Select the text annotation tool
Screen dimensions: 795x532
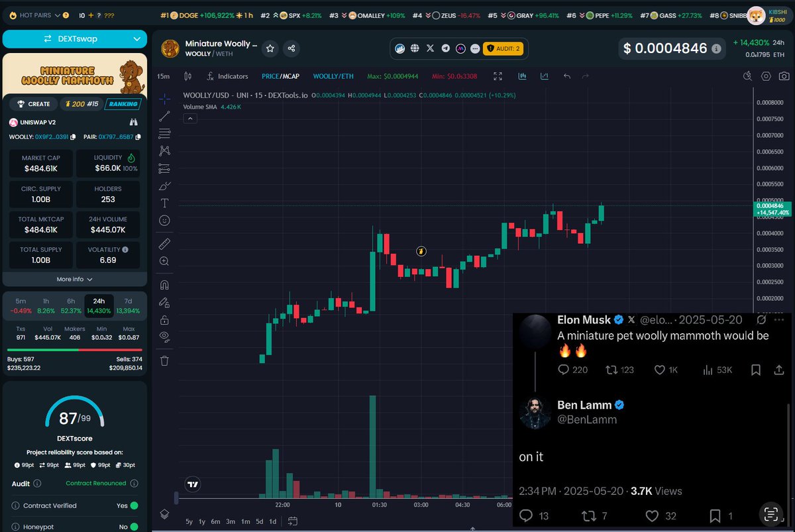(165, 203)
